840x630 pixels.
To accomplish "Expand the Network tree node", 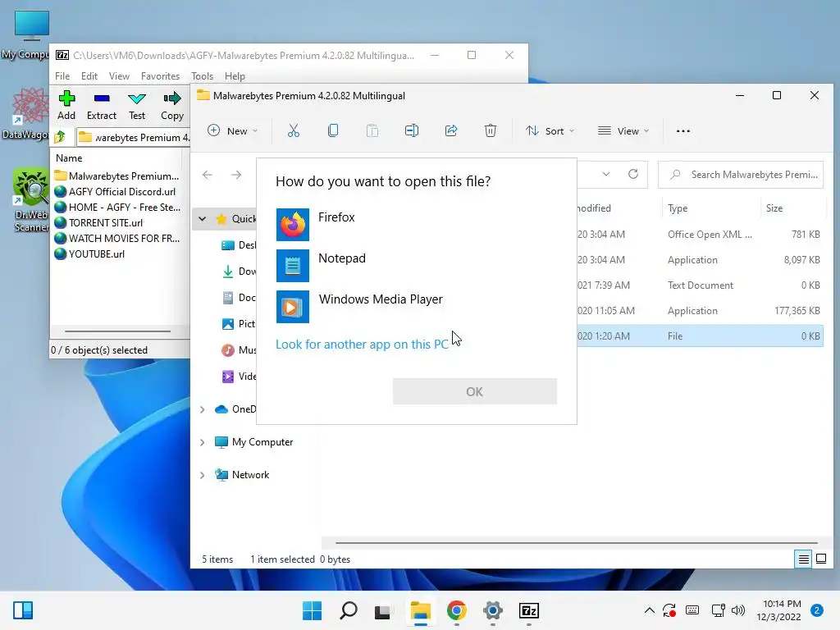I will (203, 475).
